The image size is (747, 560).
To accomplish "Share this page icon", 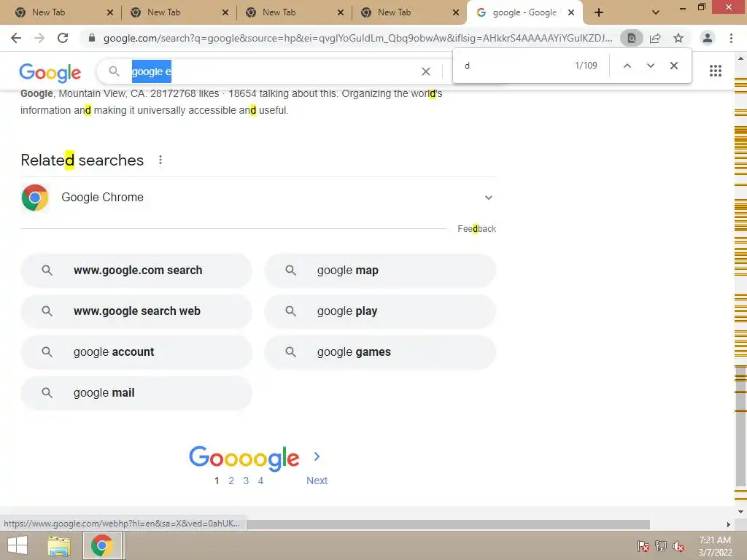I will [655, 38].
